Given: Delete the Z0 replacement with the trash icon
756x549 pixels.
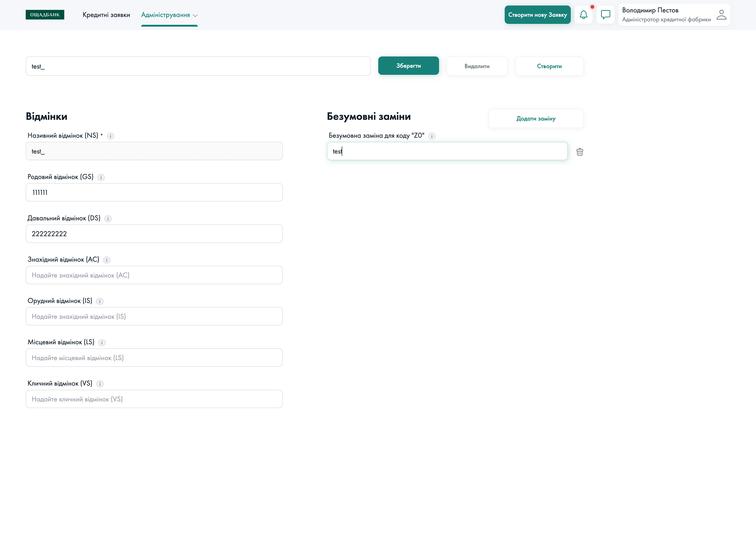Looking at the screenshot, I should (580, 152).
